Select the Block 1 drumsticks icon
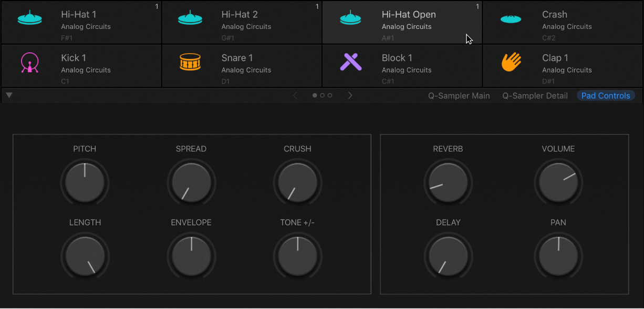This screenshot has width=644, height=309. 350,61
